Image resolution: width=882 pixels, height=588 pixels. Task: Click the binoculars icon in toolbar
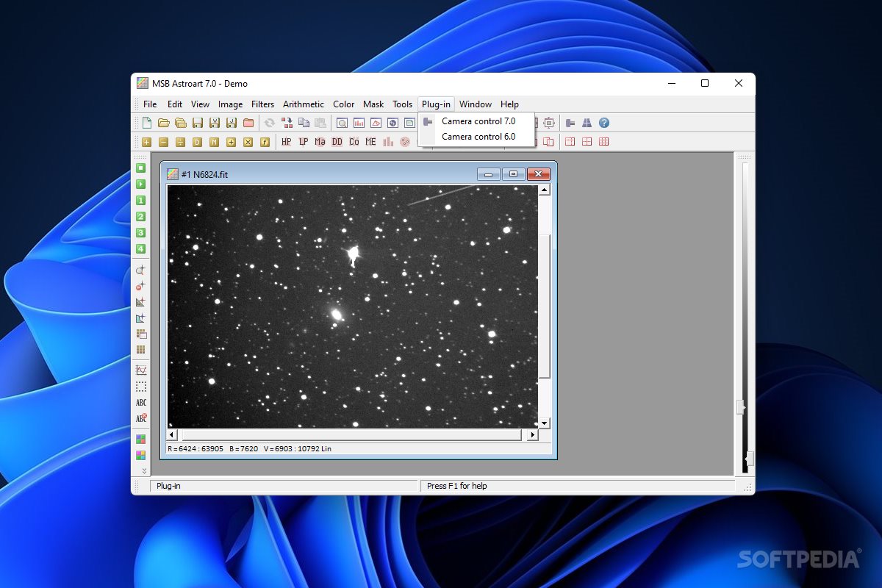click(587, 123)
